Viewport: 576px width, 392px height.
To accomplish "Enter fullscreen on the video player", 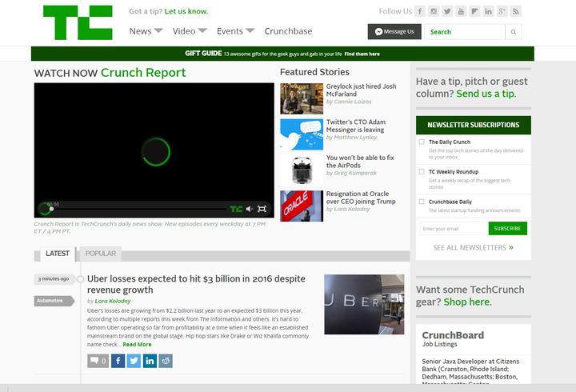I will [262, 209].
